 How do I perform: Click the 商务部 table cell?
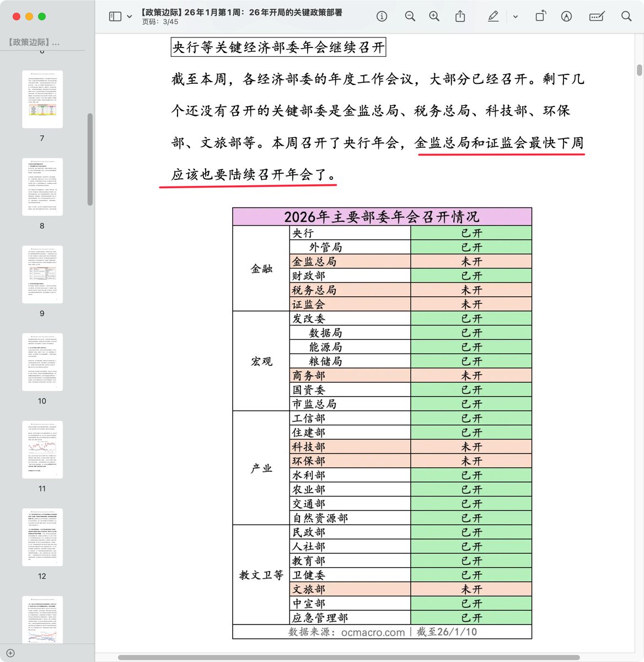click(x=350, y=376)
